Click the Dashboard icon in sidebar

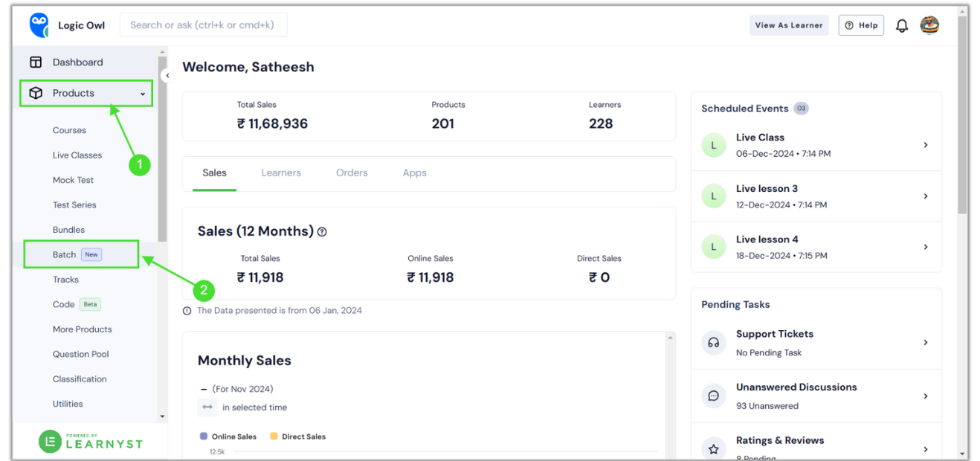pyautogui.click(x=36, y=62)
